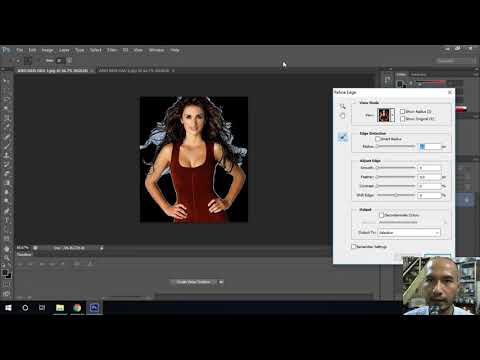Open the Window menu
The width and height of the screenshot is (480, 360).
(x=156, y=50)
